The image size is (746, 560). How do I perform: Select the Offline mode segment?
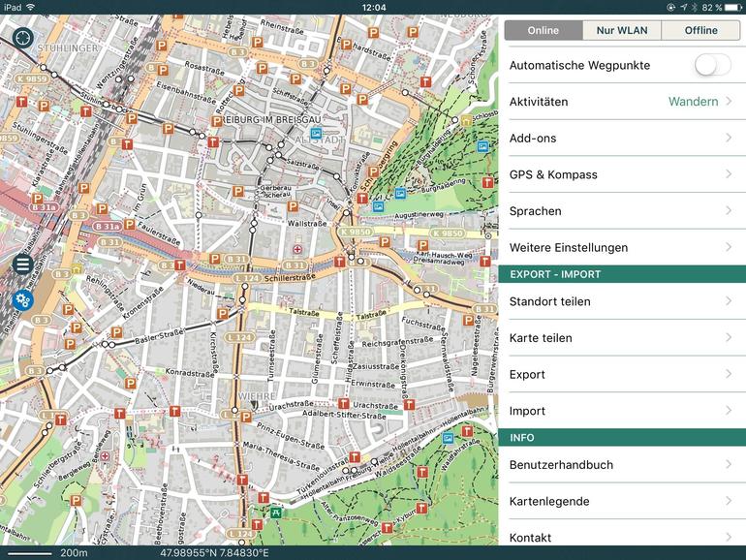coord(700,30)
